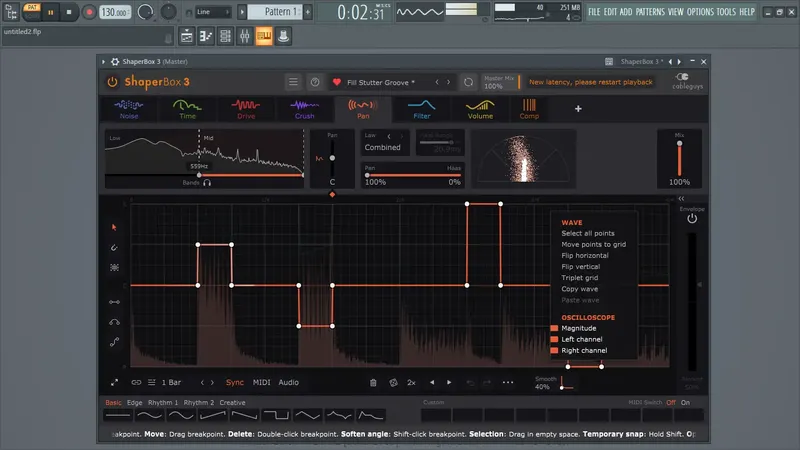
Task: Open more options ellipsis
Action: click(508, 383)
